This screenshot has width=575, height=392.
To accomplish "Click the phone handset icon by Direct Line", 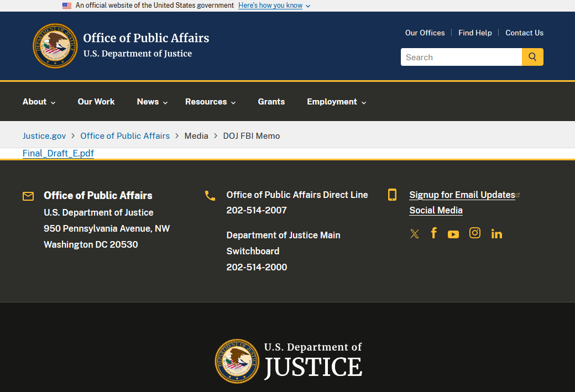I will (x=210, y=196).
